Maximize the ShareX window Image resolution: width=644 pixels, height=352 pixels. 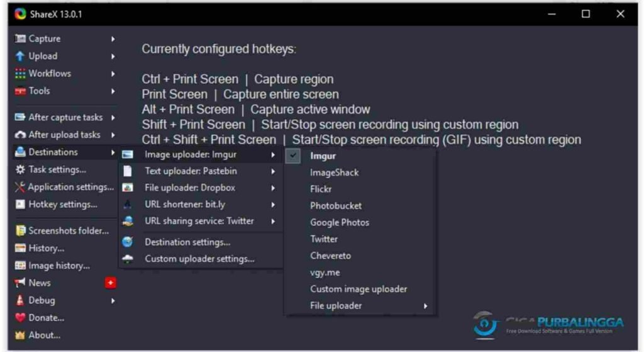point(586,14)
